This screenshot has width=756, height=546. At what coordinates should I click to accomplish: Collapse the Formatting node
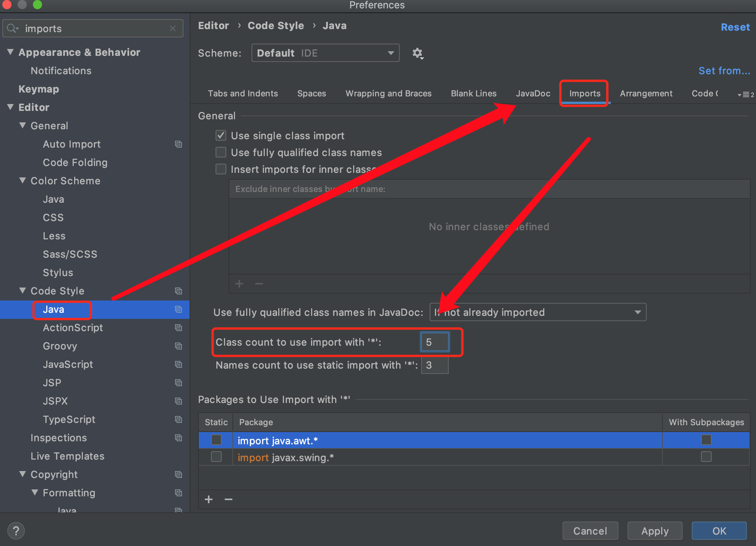pos(35,492)
